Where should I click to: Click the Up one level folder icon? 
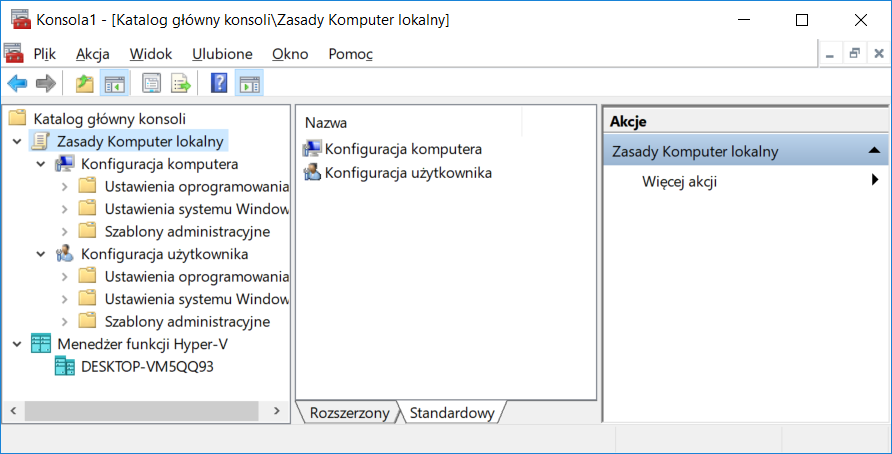85,84
